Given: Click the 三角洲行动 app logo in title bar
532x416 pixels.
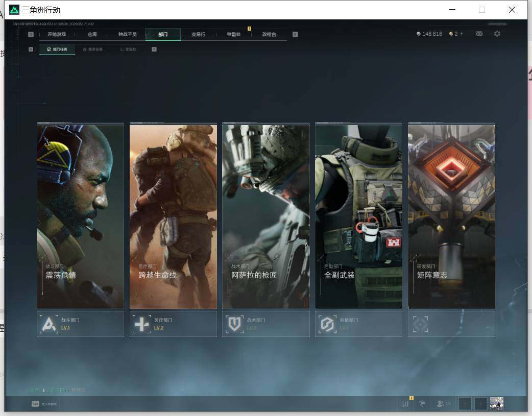Looking at the screenshot, I should click(x=14, y=10).
